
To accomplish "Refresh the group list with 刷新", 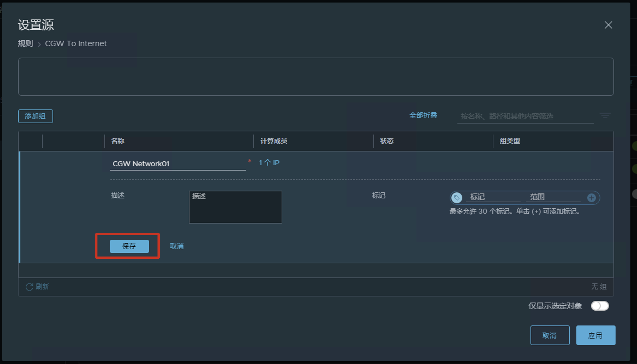I will (x=37, y=287).
